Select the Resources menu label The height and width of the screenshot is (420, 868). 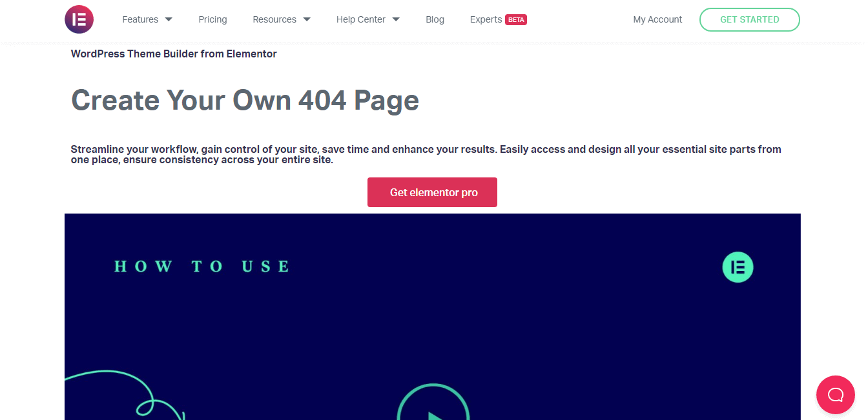(274, 19)
